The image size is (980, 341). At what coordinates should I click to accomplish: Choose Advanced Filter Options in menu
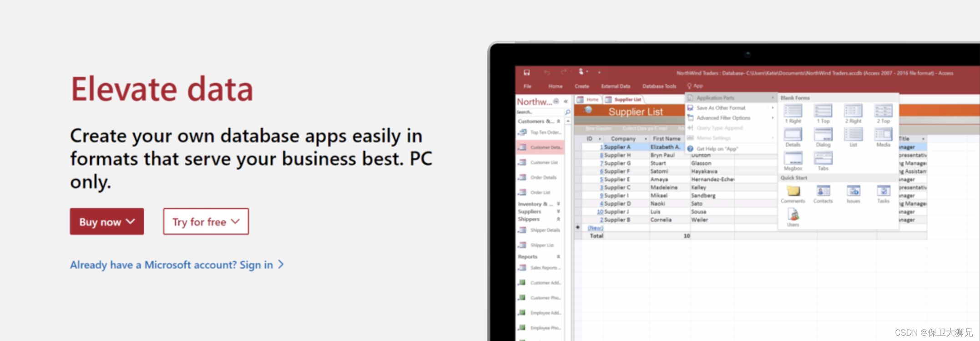point(731,118)
